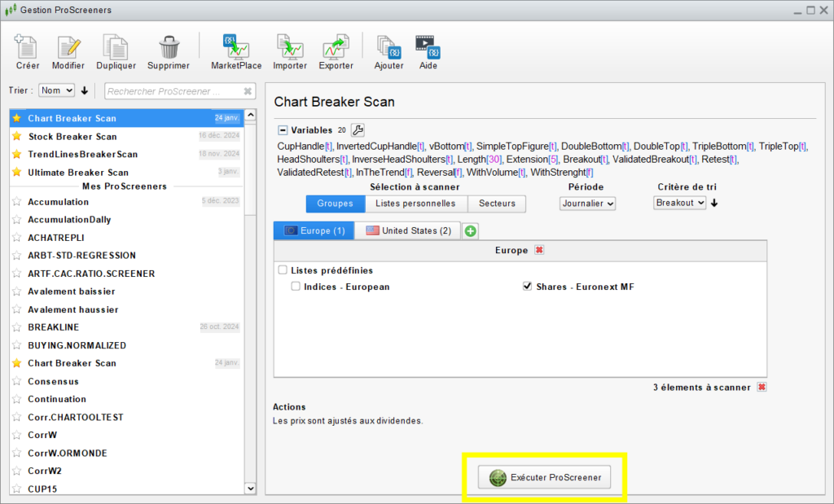The image size is (834, 504).
Task: Click list scrollbar down arrow
Action: coord(251,488)
